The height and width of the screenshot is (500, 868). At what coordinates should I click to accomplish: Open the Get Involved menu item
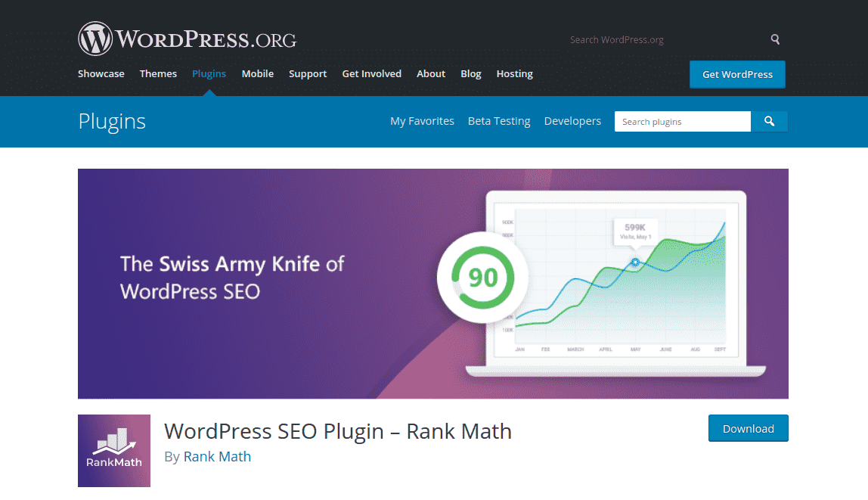[371, 73]
